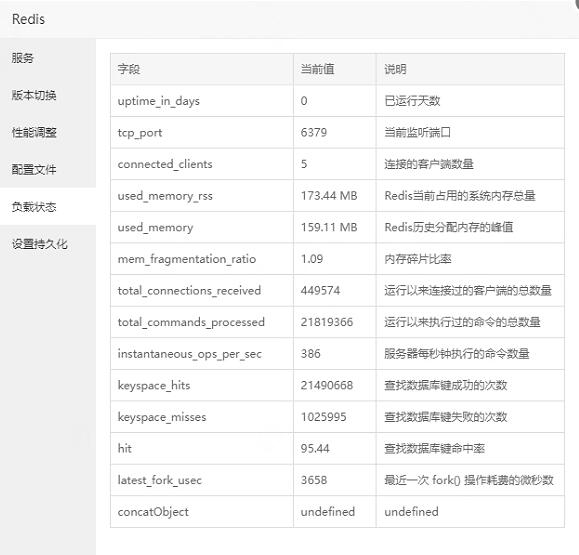
Task: Select the instantaneous_ops_per_sec field cell
Action: tap(202, 354)
